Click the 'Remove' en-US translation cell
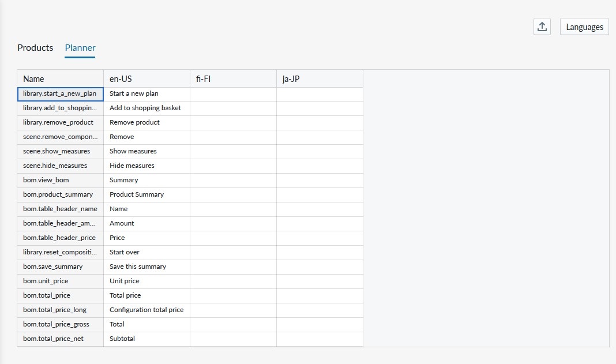The image size is (616, 364). tap(147, 137)
